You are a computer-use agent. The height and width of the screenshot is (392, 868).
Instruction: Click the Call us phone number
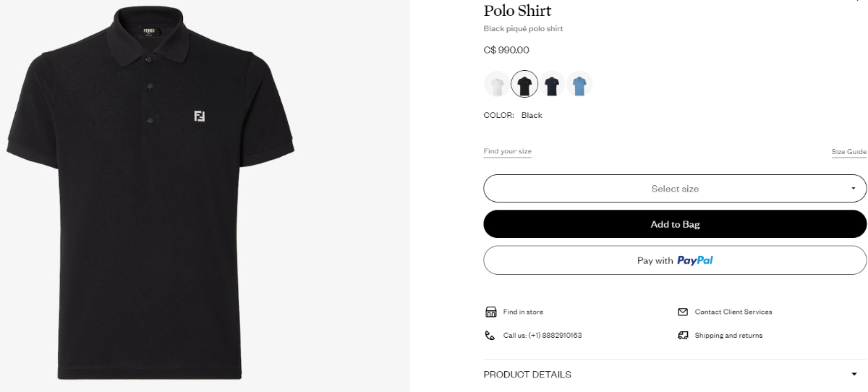542,336
